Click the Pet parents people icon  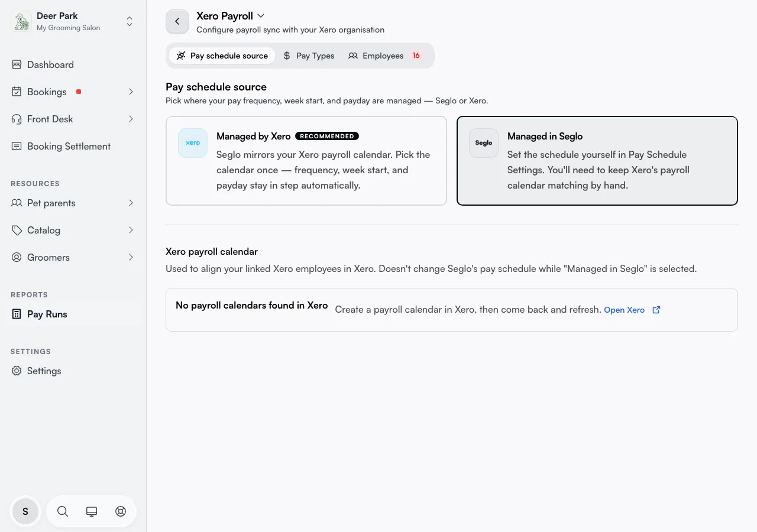coord(17,203)
